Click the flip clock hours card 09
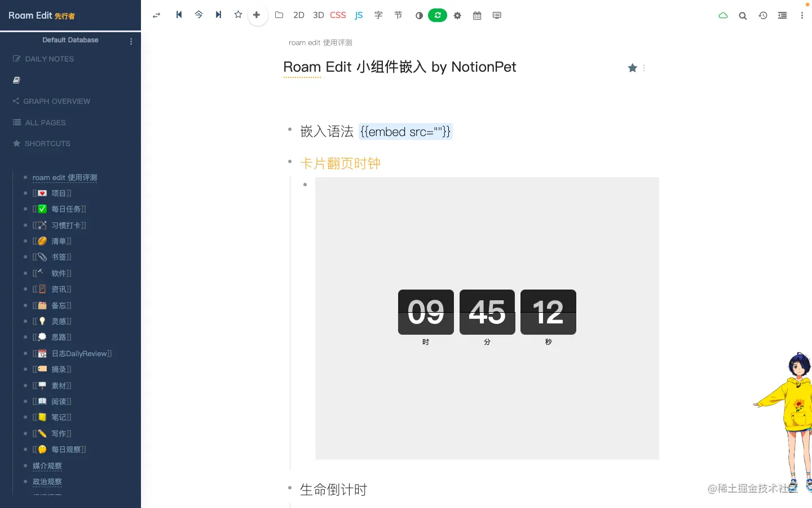 tap(426, 312)
